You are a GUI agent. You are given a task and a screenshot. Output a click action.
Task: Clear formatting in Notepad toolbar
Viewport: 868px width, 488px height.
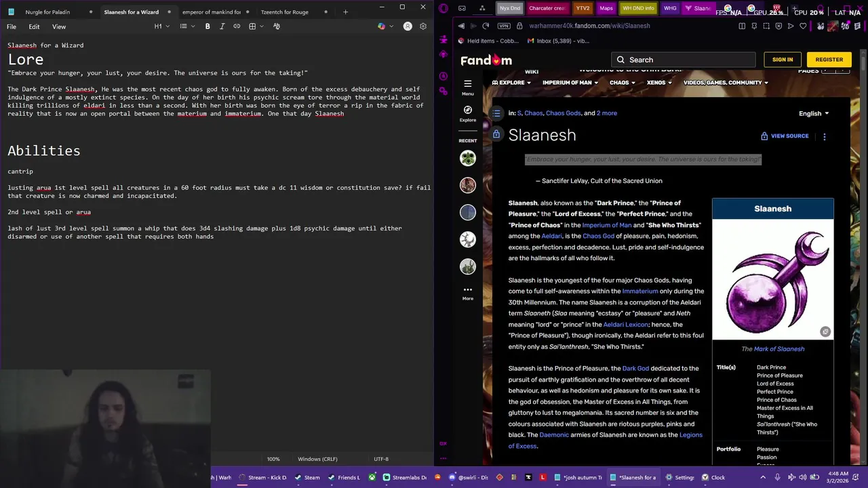pyautogui.click(x=277, y=26)
